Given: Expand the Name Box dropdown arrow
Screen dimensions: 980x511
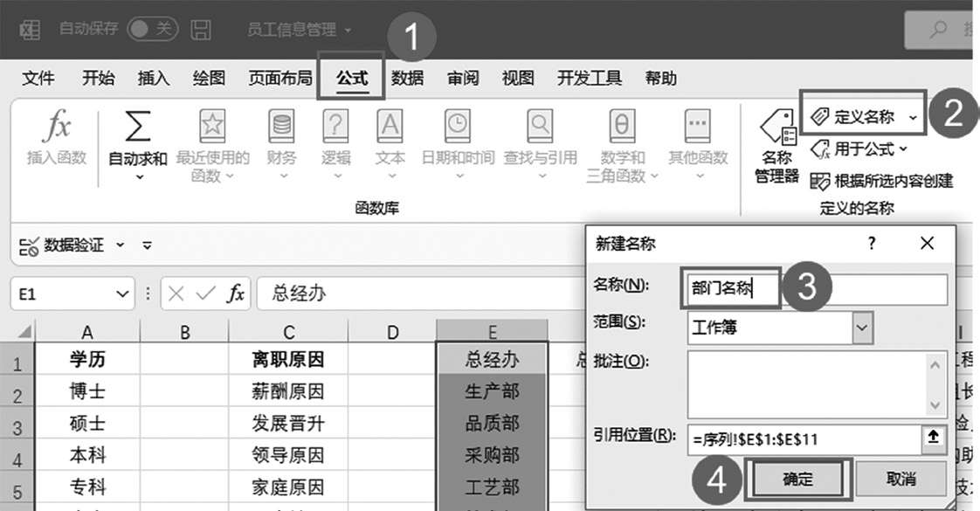Looking at the screenshot, I should tap(122, 293).
